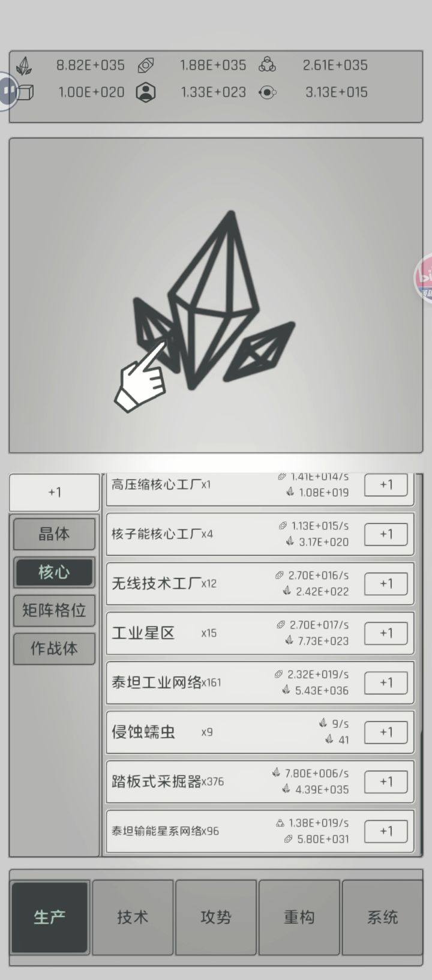The height and width of the screenshot is (980, 432).
Task: Open the 系统 bottom tab
Action: pos(382,917)
